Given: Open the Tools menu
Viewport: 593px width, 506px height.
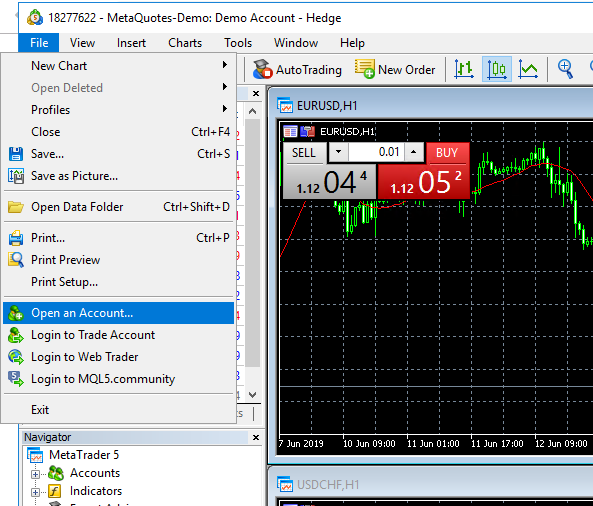Looking at the screenshot, I should click(238, 43).
